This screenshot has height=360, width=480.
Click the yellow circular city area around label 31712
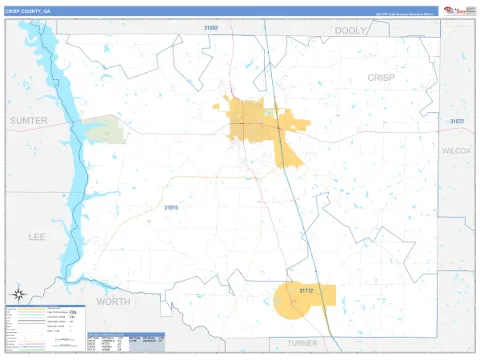[293, 301]
